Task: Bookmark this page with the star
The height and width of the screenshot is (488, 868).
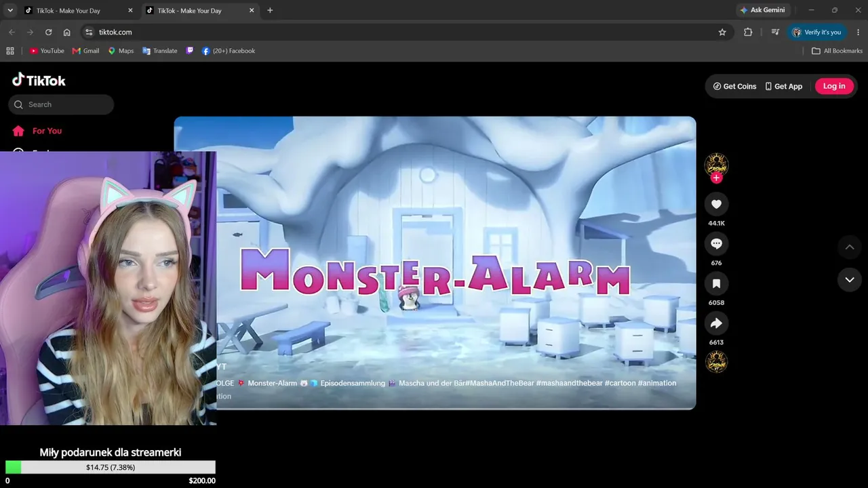Action: point(722,32)
